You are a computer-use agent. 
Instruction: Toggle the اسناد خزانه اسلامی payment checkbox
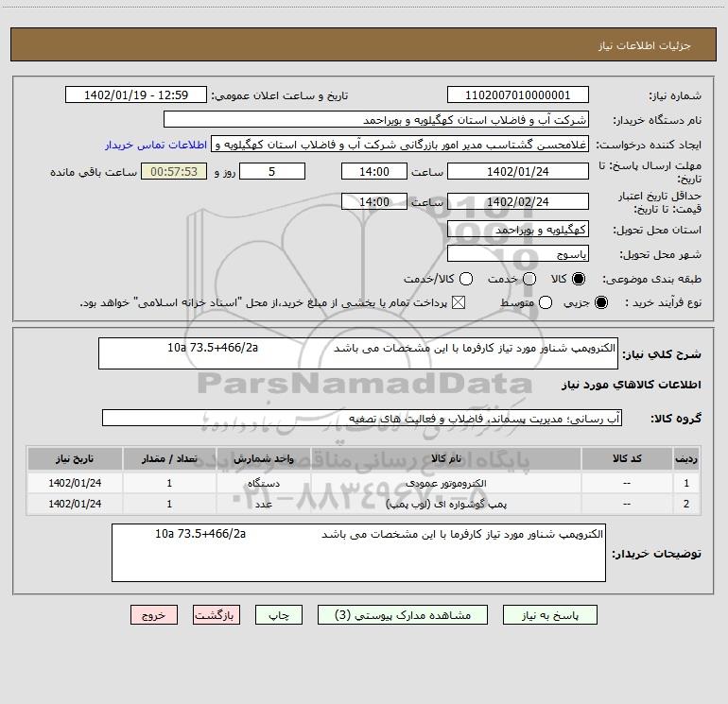459,303
